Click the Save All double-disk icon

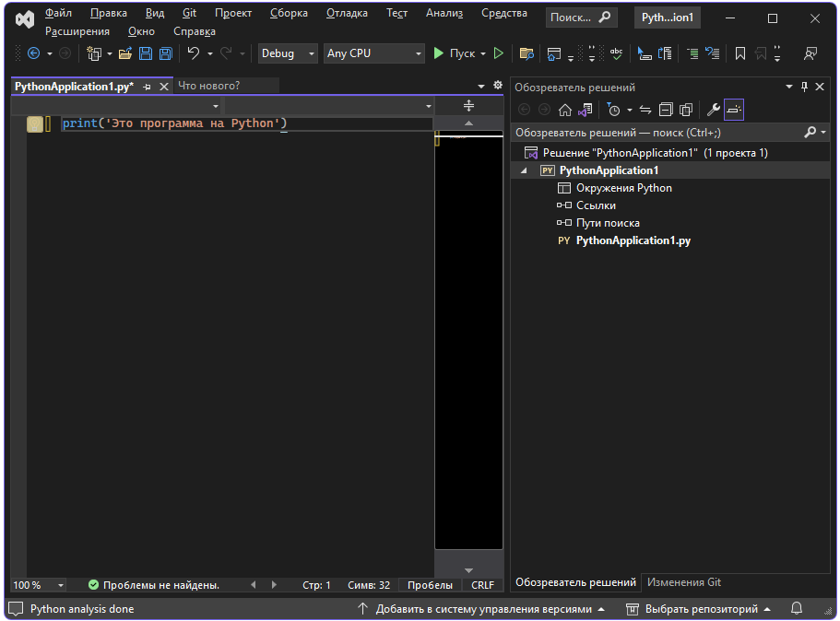point(166,53)
